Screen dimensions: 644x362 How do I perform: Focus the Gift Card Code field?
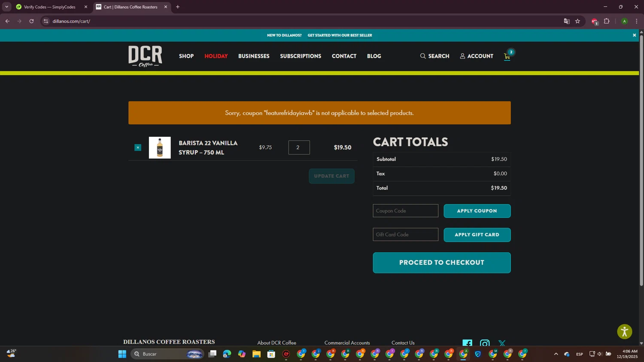pyautogui.click(x=405, y=234)
